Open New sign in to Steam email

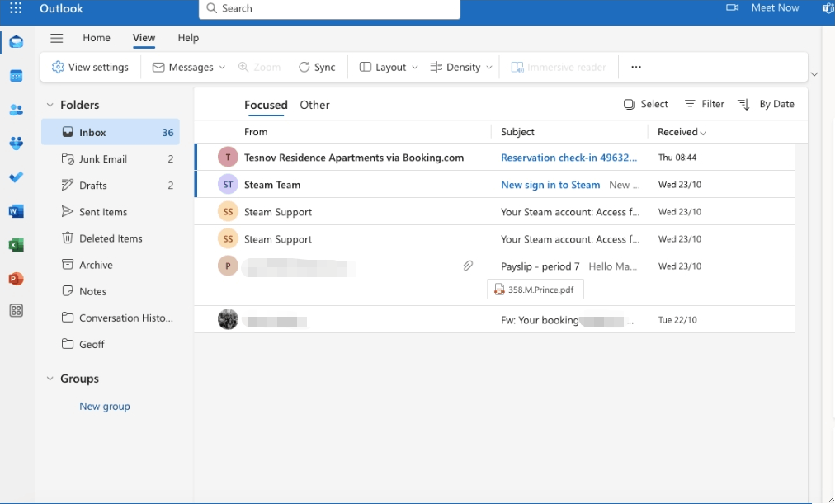pos(494,185)
